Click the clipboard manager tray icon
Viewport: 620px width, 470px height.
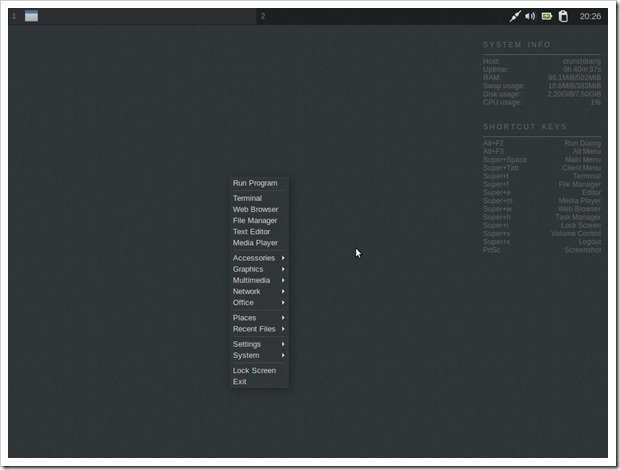pos(563,16)
